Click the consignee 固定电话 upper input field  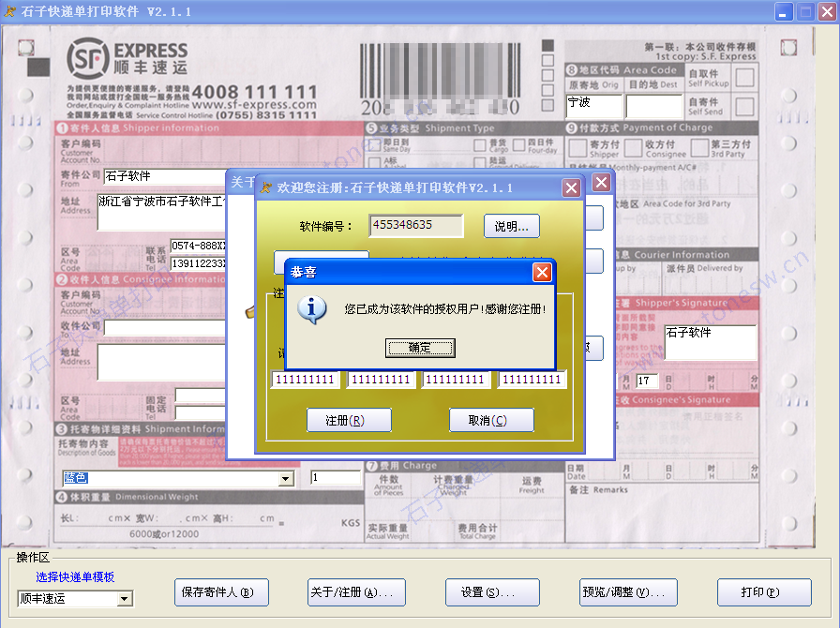pos(201,396)
